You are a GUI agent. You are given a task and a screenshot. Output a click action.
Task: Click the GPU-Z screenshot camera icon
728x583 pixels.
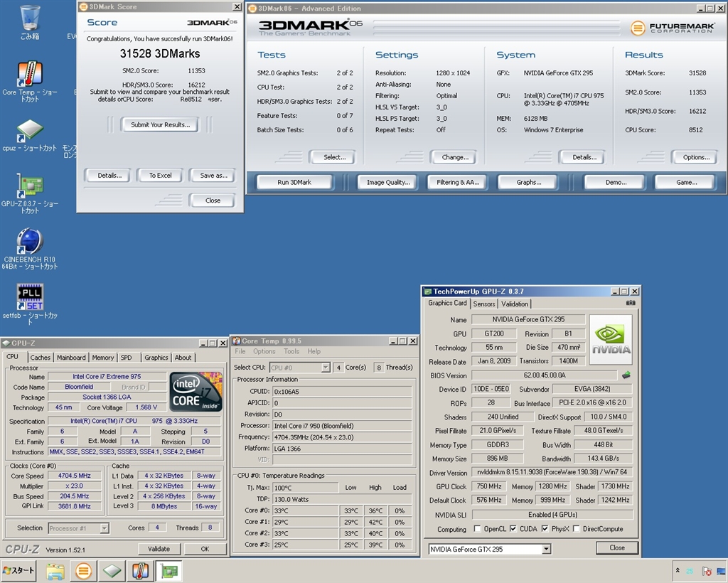coord(630,303)
